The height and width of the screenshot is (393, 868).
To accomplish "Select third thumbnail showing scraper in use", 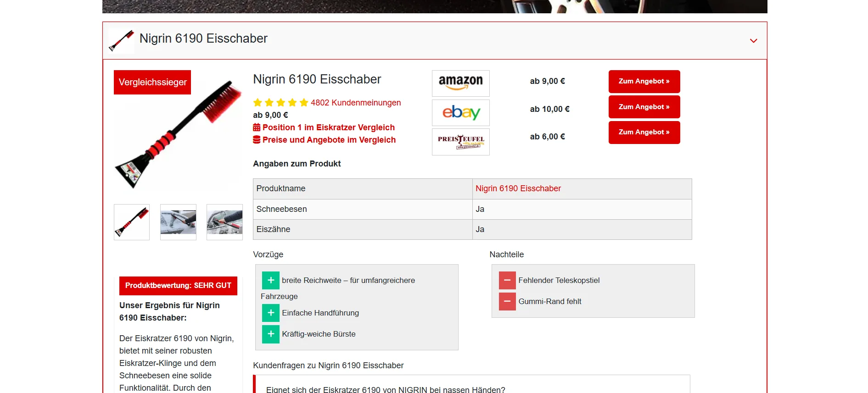I will pyautogui.click(x=224, y=222).
